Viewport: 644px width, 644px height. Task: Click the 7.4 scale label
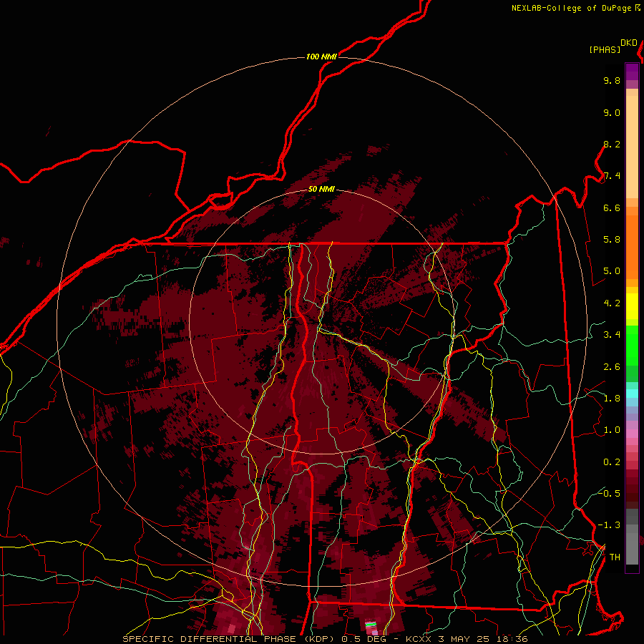pyautogui.click(x=612, y=176)
